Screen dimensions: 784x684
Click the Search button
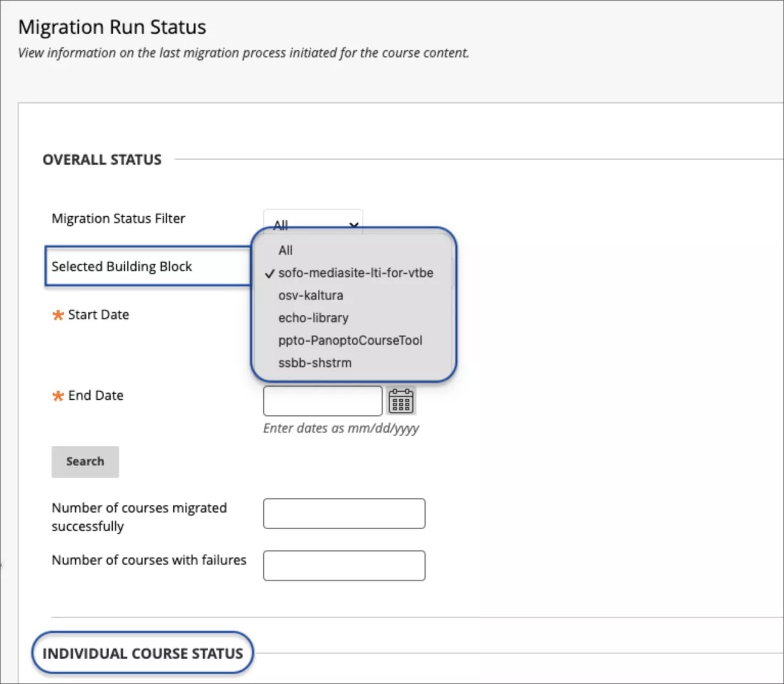tap(85, 462)
